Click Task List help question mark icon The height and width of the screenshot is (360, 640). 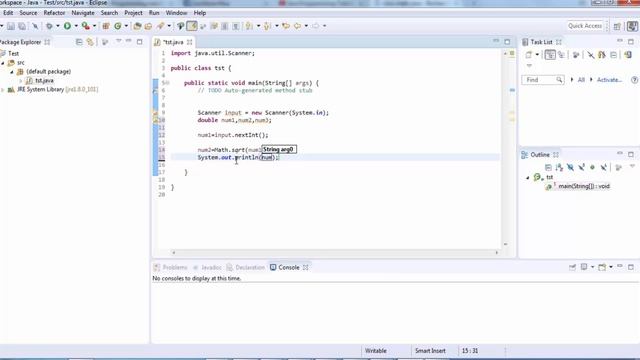point(634,80)
